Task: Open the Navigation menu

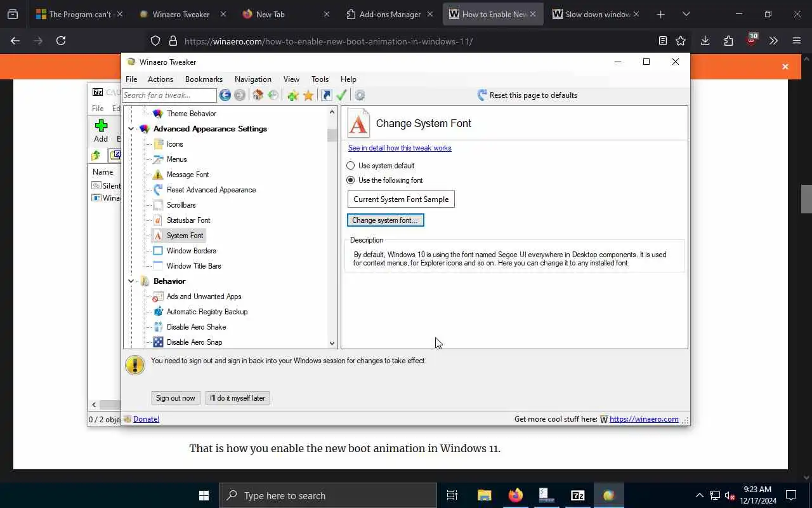Action: click(x=253, y=79)
